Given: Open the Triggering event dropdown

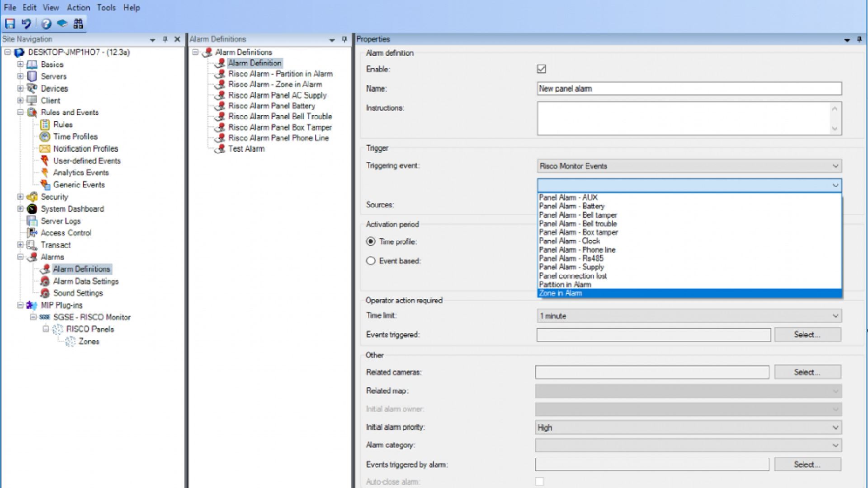Looking at the screenshot, I should click(689, 166).
